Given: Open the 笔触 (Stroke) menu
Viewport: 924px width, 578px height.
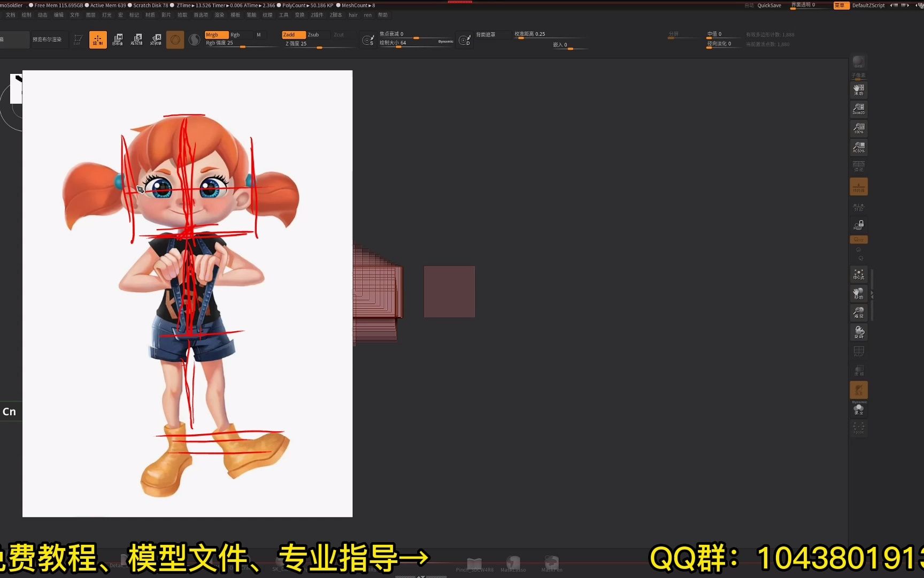Looking at the screenshot, I should click(251, 15).
